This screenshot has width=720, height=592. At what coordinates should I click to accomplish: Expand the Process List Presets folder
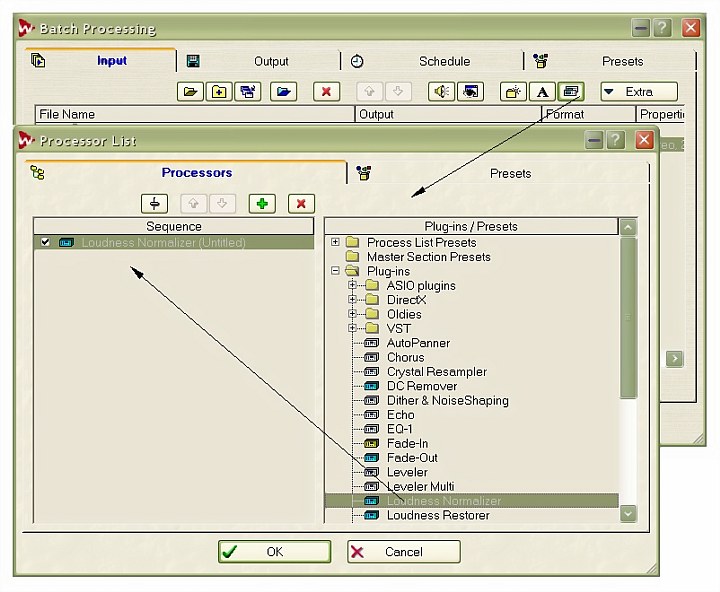(x=335, y=242)
